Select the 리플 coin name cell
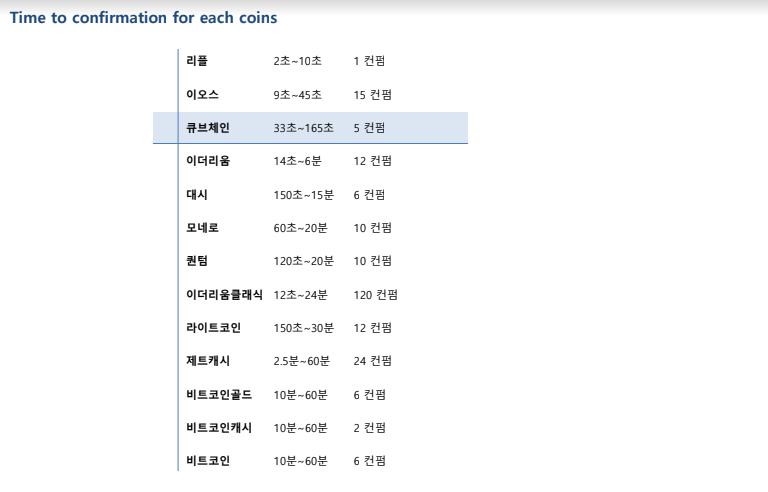Viewport: 768px width, 492px height. coord(197,61)
